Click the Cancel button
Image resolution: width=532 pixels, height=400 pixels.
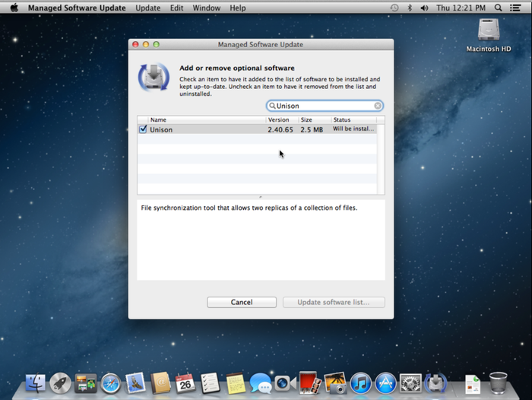click(241, 302)
